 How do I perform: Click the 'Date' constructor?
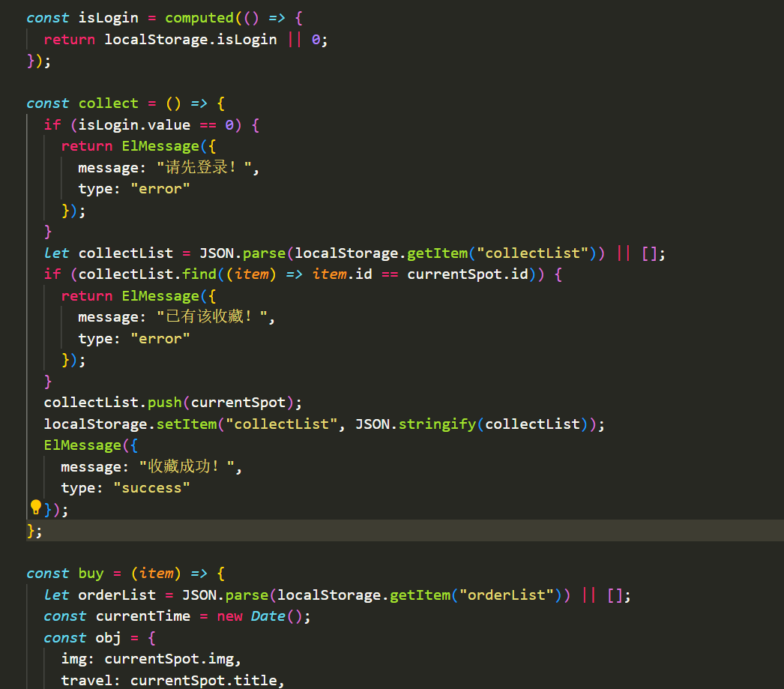tap(268, 616)
